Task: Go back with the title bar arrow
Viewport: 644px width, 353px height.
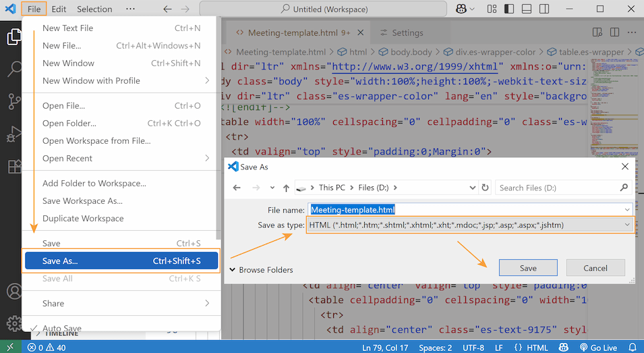Action: pyautogui.click(x=167, y=9)
